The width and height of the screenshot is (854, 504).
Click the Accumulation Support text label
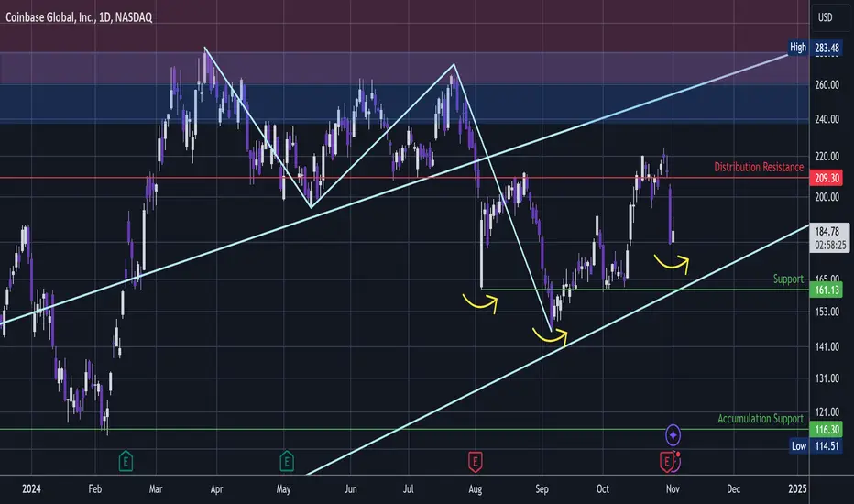[761, 419]
